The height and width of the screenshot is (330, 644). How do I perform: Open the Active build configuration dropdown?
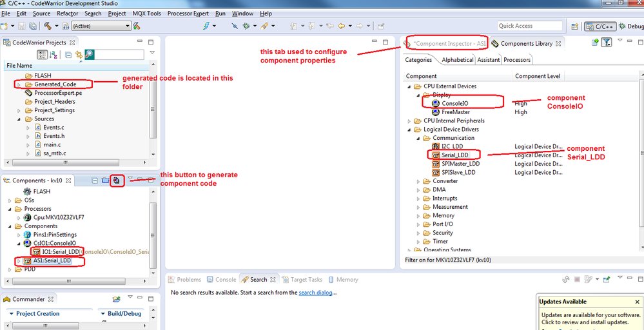(x=101, y=26)
